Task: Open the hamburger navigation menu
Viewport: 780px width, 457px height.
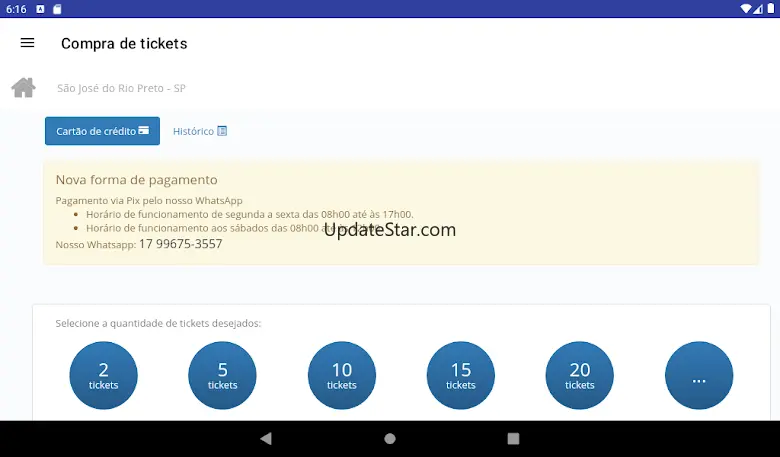Action: click(27, 43)
